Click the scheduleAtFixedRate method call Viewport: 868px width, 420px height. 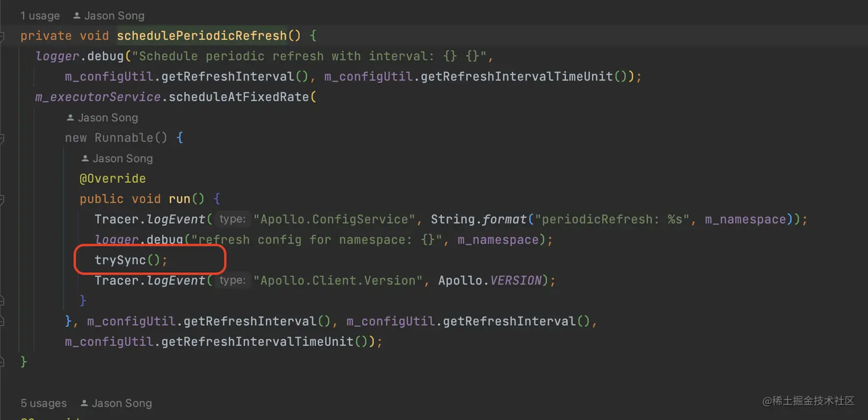click(239, 97)
